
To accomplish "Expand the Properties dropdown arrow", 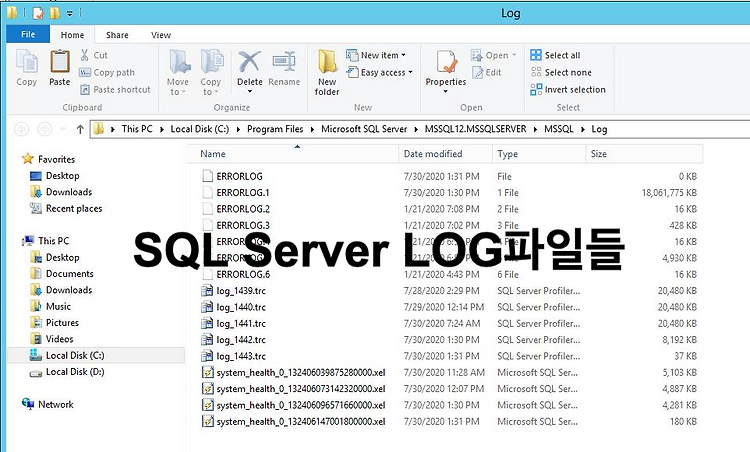I will click(x=446, y=91).
